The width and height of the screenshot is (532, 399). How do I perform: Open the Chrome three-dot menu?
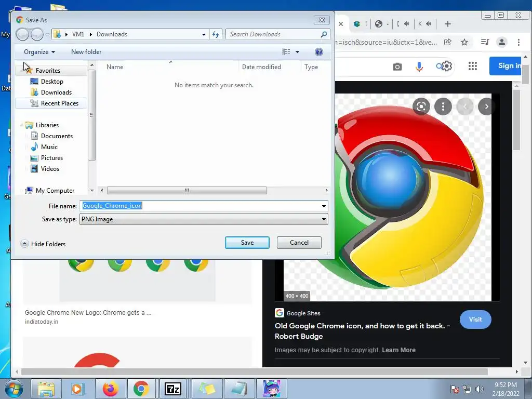coord(518,42)
